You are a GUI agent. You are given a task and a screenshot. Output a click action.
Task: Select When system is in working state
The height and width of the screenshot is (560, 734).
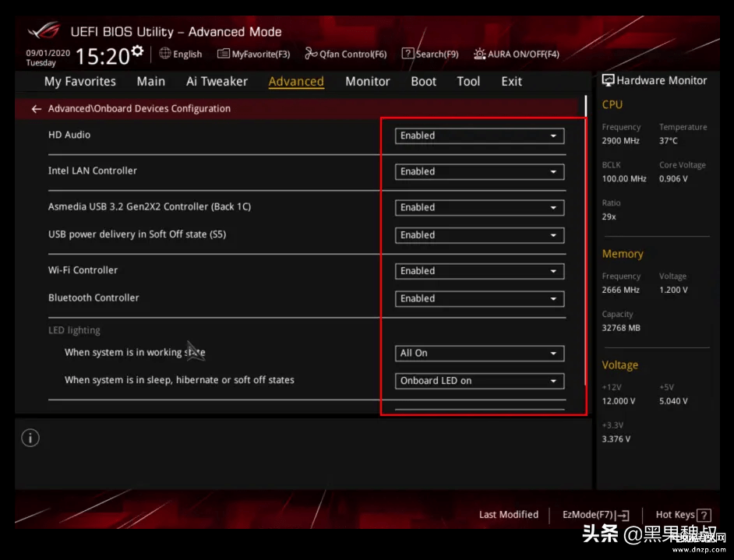[x=135, y=352]
